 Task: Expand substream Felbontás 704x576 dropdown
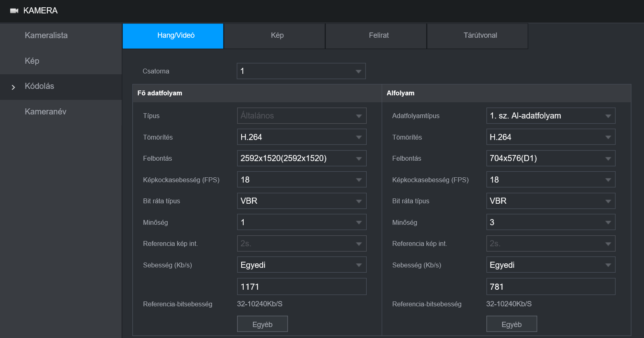coord(550,158)
